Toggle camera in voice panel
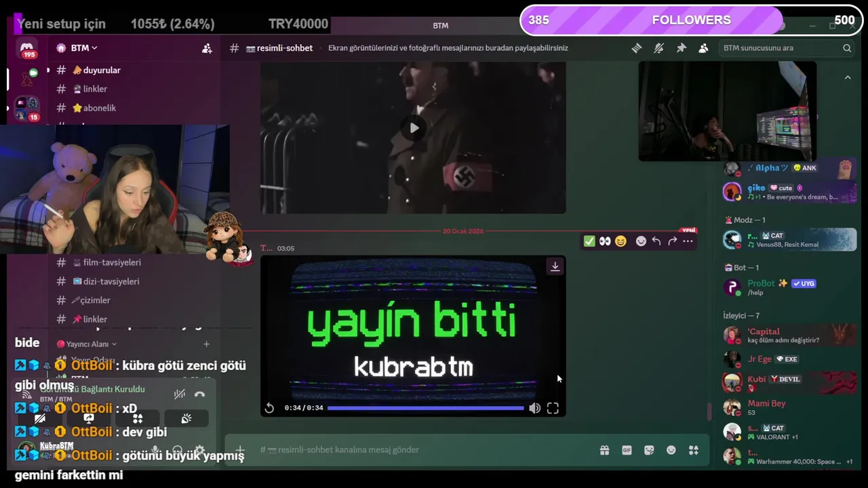The image size is (868, 488). [x=40, y=418]
